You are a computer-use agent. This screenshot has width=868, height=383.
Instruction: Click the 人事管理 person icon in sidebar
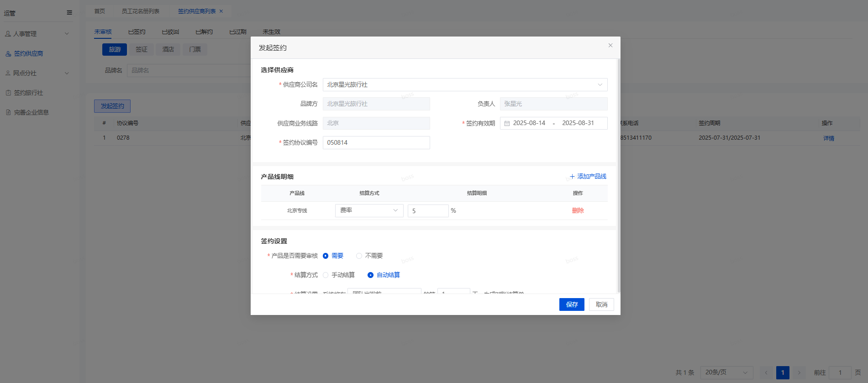(8, 34)
